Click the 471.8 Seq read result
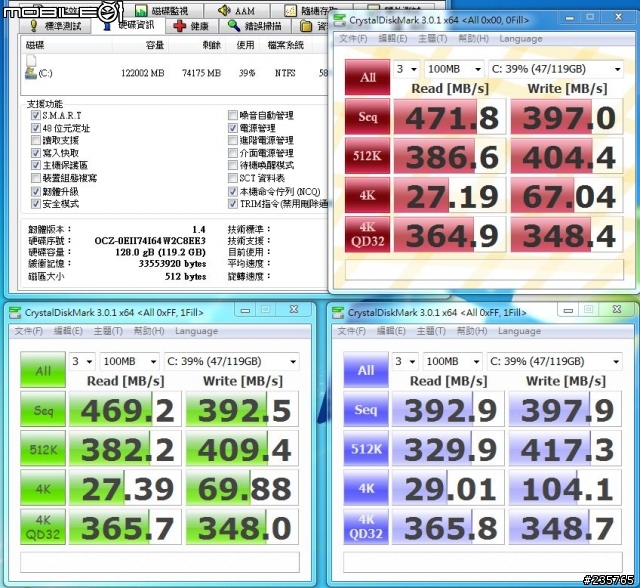The width and height of the screenshot is (640, 588). [x=450, y=117]
